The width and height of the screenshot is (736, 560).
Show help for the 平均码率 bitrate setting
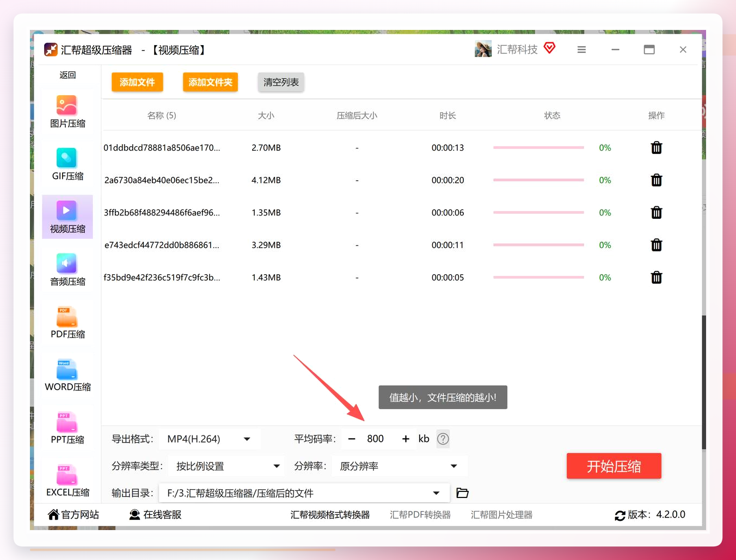[x=443, y=439]
